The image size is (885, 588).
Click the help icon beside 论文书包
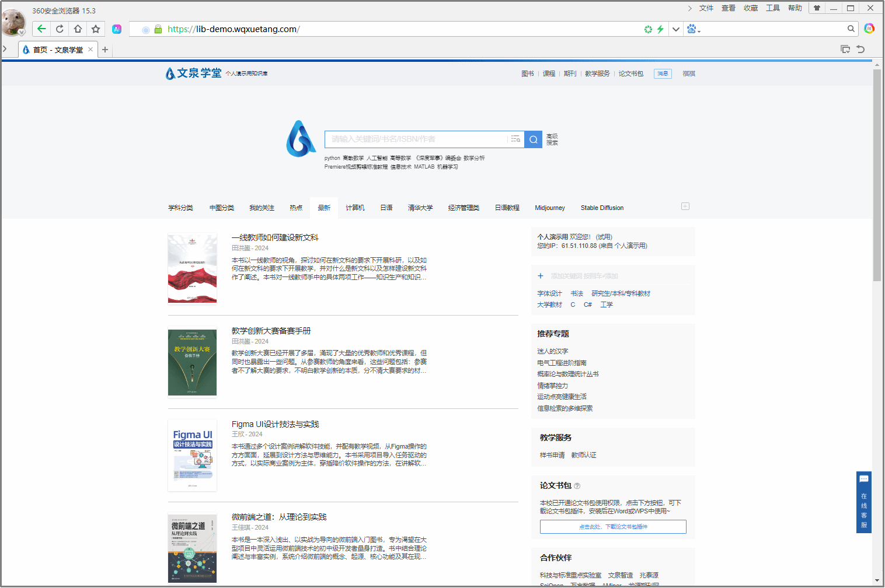(577, 486)
